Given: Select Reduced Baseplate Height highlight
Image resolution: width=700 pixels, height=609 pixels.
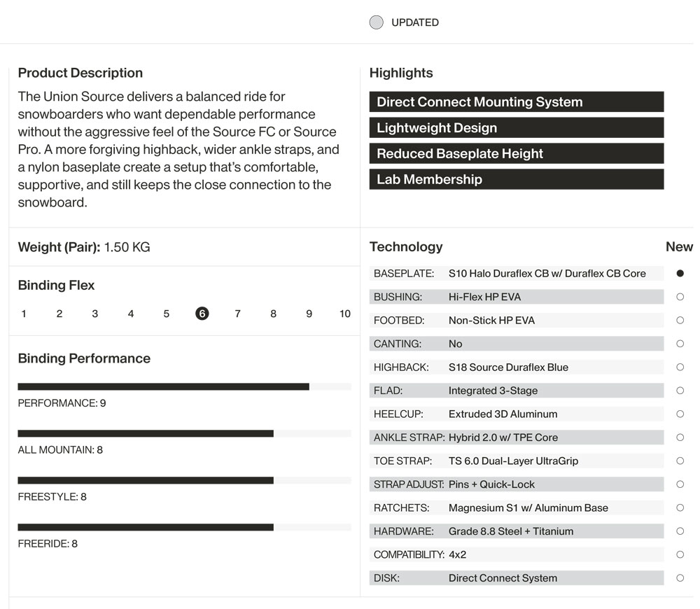Looking at the screenshot, I should [x=516, y=153].
